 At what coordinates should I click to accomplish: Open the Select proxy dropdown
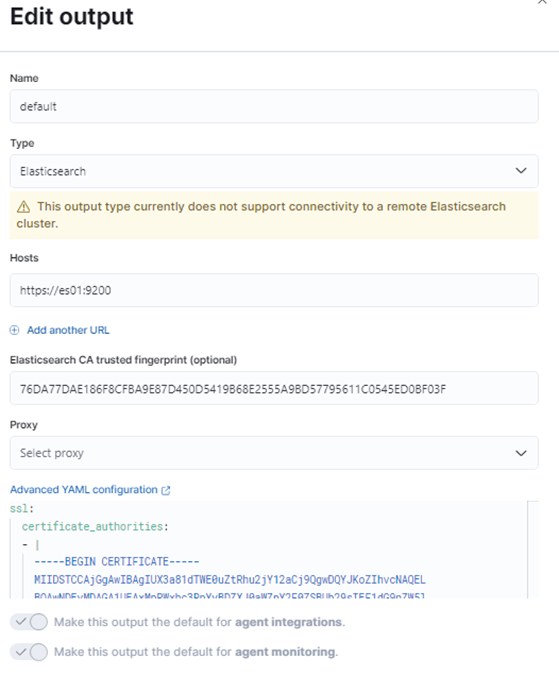click(x=274, y=453)
